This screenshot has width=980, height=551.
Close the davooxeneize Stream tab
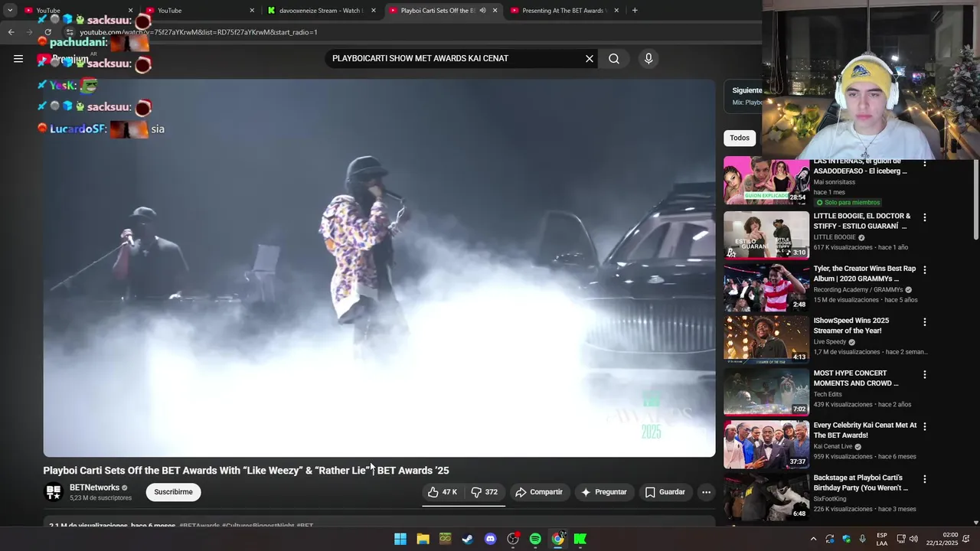[374, 11]
